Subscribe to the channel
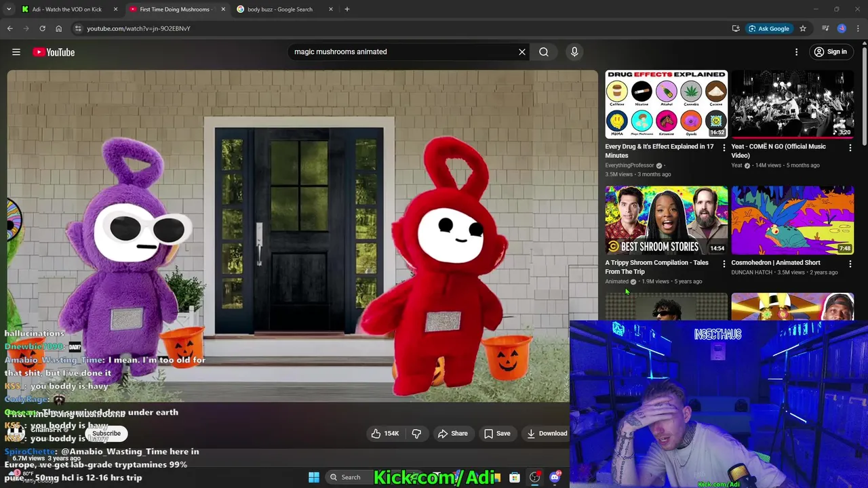Viewport: 868px width, 488px height. coord(106,434)
